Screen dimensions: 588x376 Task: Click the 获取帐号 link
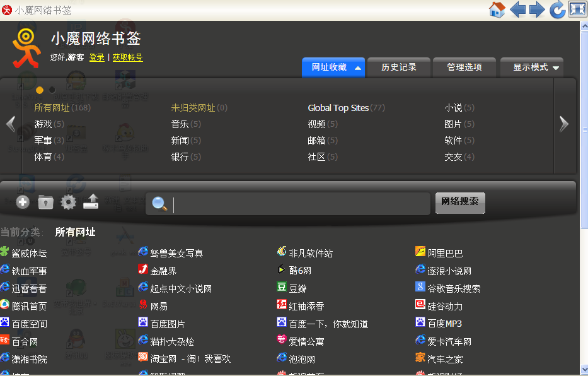[x=127, y=57]
